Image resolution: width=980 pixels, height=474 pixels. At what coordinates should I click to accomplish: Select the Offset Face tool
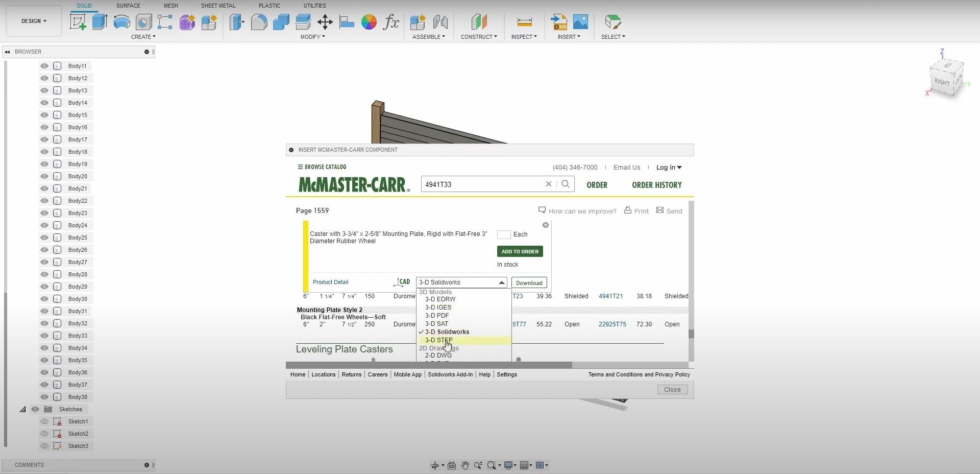303,22
